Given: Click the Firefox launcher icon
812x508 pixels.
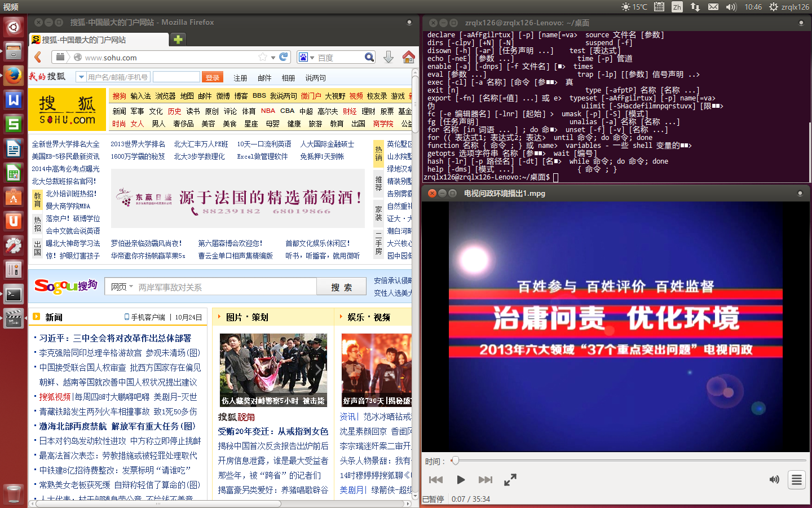Looking at the screenshot, I should [x=14, y=76].
